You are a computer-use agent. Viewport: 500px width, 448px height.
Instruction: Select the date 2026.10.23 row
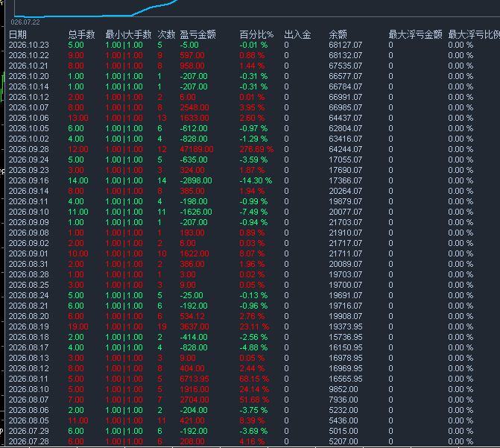(253, 45)
